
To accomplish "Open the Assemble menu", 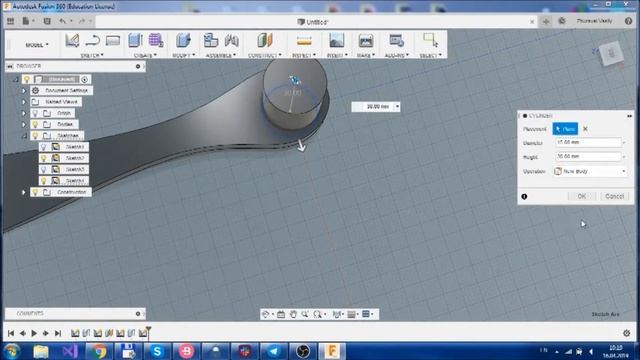I will [221, 55].
